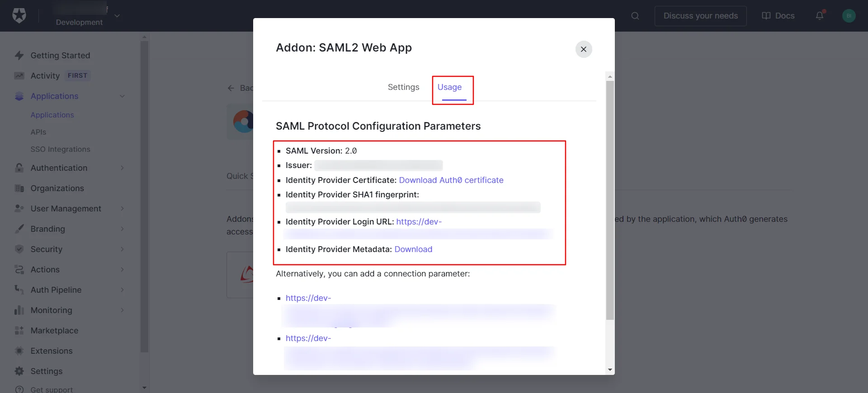Switch to the Settings tab
Screen dimensions: 868x393
click(403, 87)
